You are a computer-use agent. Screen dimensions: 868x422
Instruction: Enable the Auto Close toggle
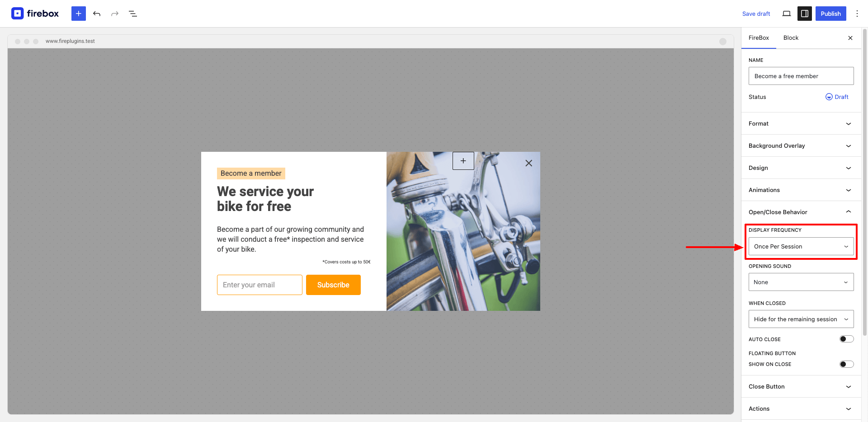tap(846, 339)
